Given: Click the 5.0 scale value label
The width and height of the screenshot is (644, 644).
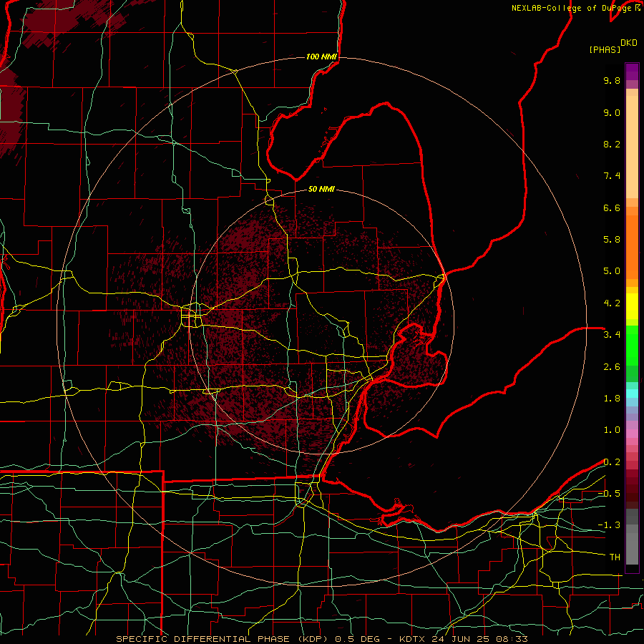Looking at the screenshot, I should (x=612, y=271).
